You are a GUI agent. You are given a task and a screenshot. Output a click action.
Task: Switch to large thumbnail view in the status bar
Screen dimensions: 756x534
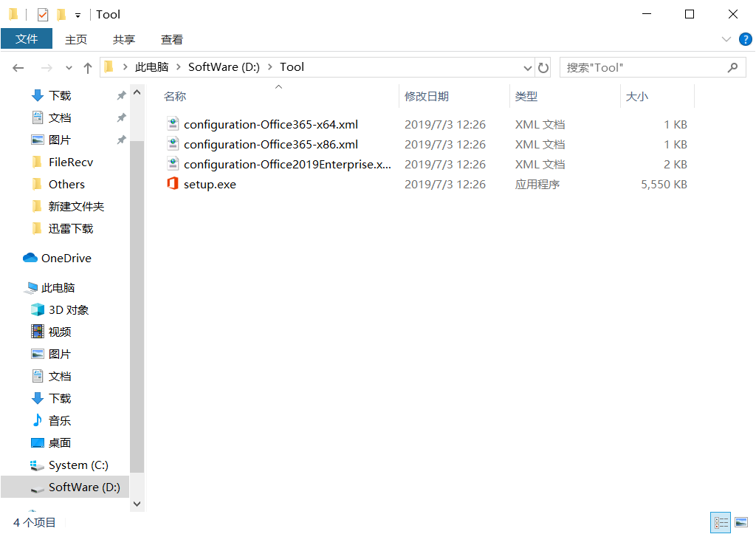tap(741, 522)
